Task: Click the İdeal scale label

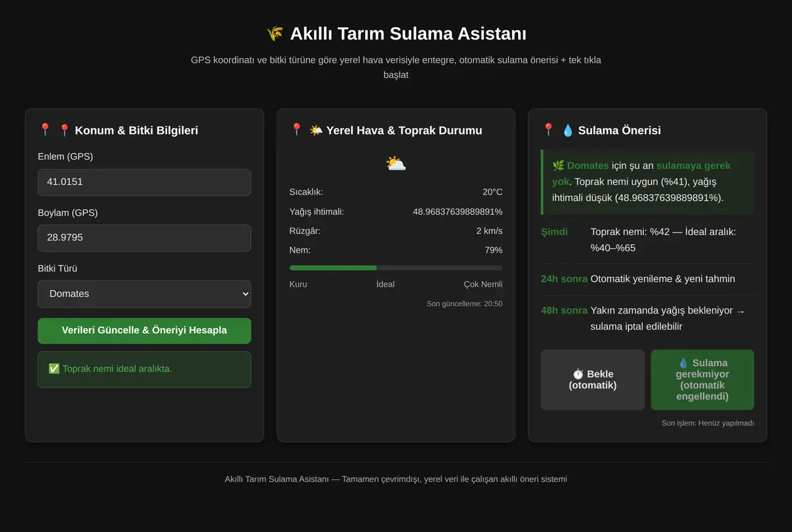Action: [385, 284]
